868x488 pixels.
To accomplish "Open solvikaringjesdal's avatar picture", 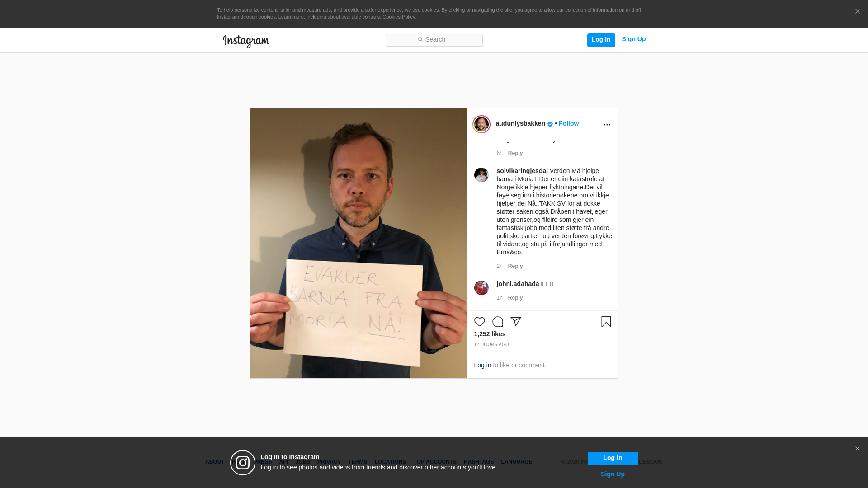I will [x=481, y=175].
